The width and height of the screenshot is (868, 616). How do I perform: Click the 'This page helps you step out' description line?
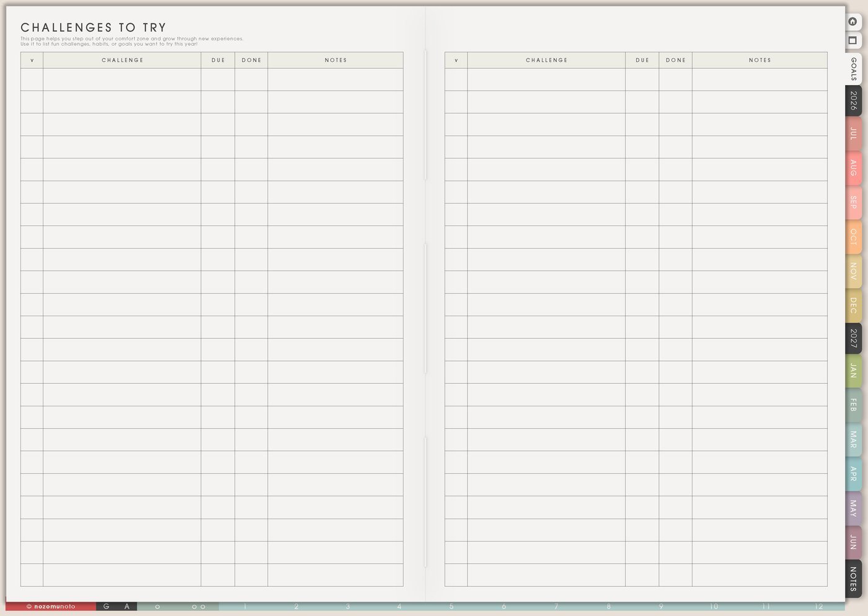coord(132,38)
